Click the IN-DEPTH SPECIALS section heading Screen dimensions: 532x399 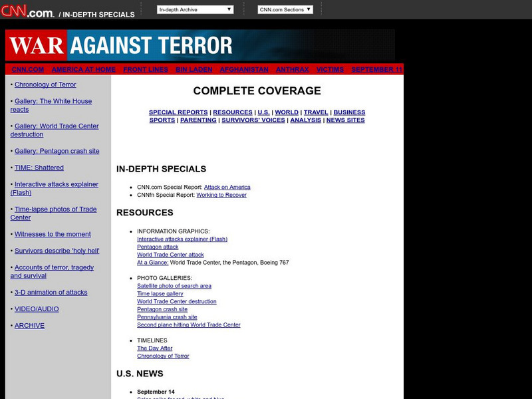point(161,169)
